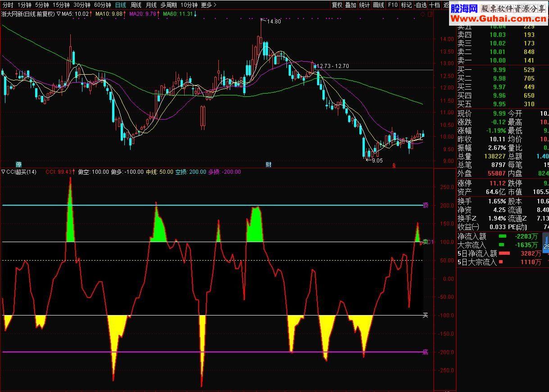The width and height of the screenshot is (549, 392).
Task: Select the 10分钟 period tab
Action: coord(189,5)
